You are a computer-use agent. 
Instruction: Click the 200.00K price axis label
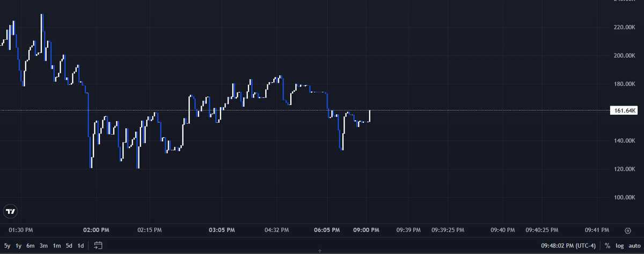pyautogui.click(x=625, y=56)
